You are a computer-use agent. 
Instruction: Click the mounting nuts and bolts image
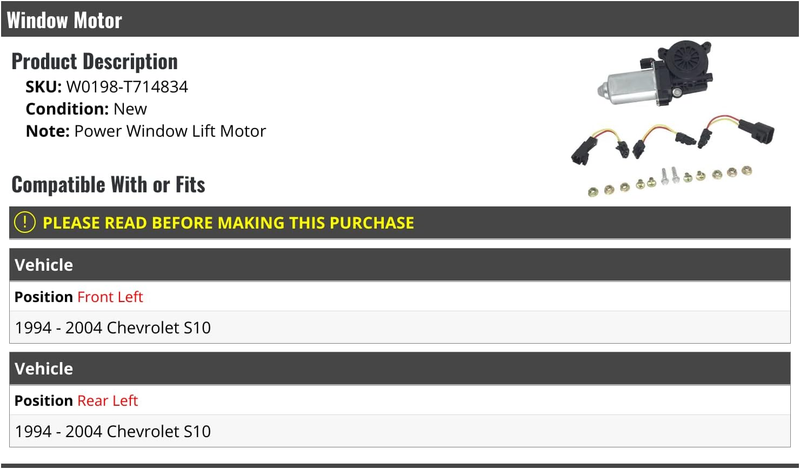(x=670, y=180)
